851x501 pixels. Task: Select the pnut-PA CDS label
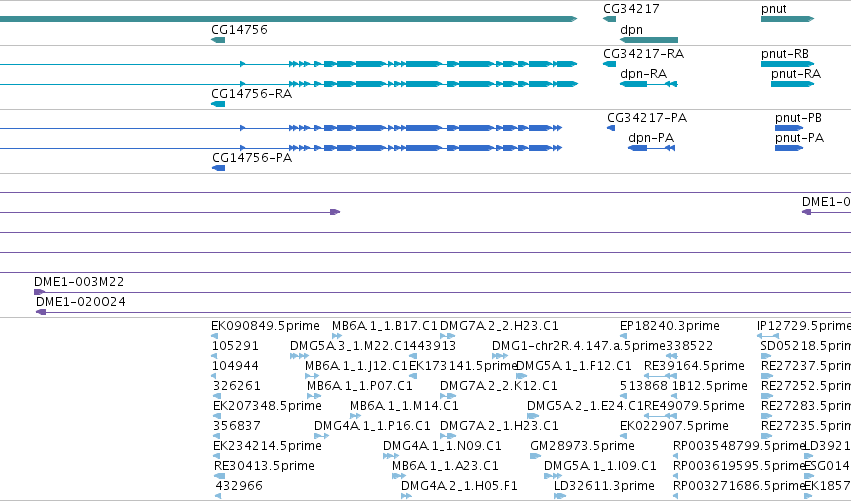[x=799, y=138]
